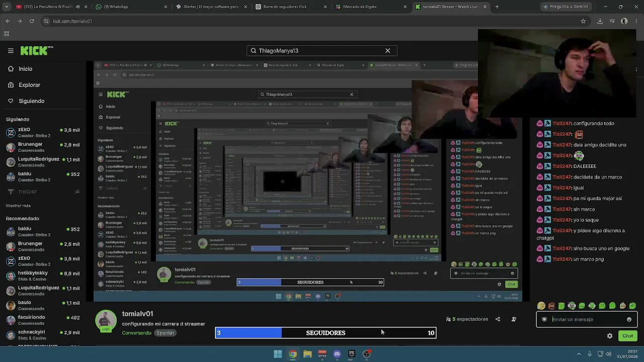Open Explorar in the Kick sidebar
Screen dimensions: 644x362
(29, 85)
